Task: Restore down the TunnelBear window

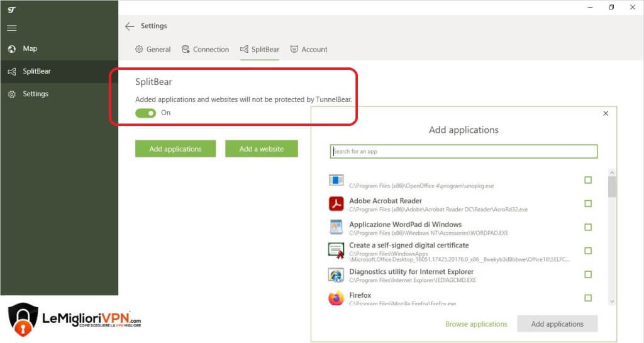Action: click(x=611, y=7)
